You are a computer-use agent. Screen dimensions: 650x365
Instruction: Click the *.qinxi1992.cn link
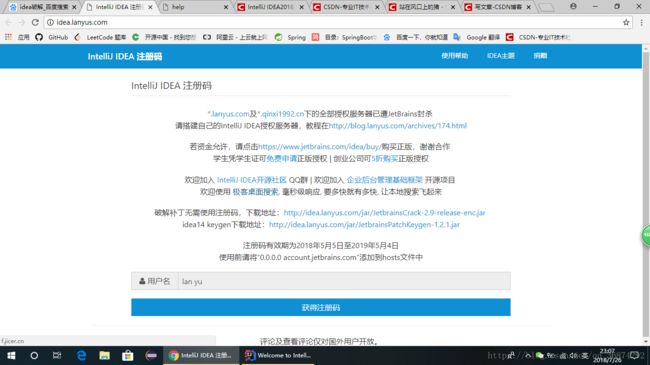[281, 114]
